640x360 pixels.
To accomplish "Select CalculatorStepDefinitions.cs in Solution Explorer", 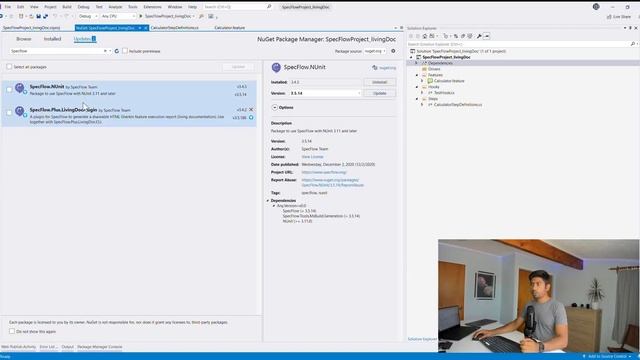I will [x=458, y=105].
